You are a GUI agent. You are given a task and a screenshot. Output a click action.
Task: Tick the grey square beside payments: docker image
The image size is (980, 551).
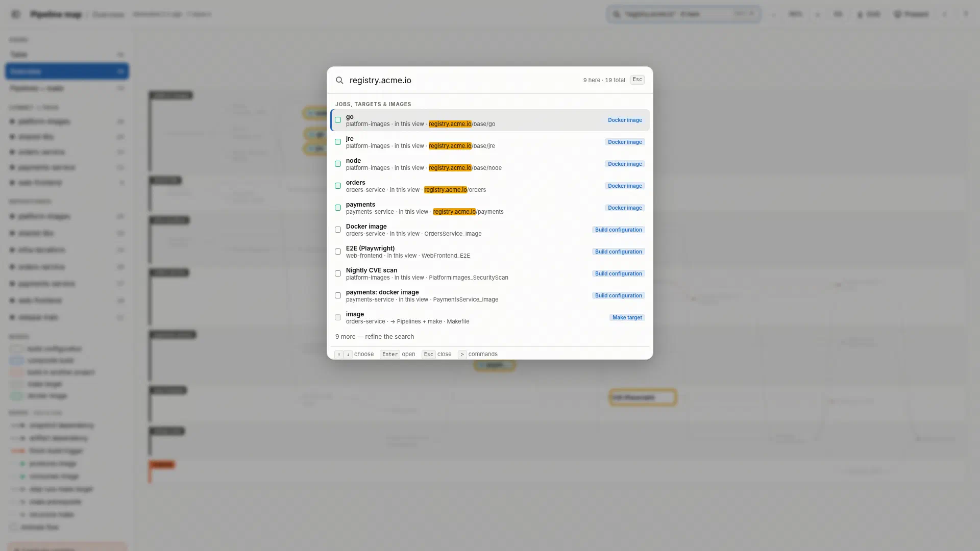point(338,295)
